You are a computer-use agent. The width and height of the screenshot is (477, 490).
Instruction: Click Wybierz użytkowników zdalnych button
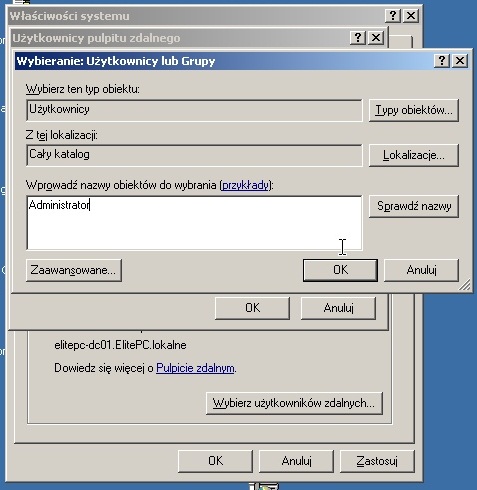pyautogui.click(x=294, y=403)
